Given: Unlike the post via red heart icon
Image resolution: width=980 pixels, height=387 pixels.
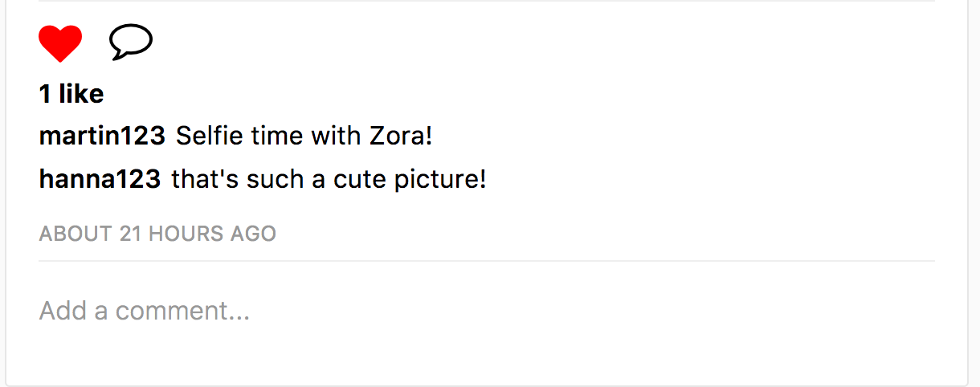Looking at the screenshot, I should [60, 43].
